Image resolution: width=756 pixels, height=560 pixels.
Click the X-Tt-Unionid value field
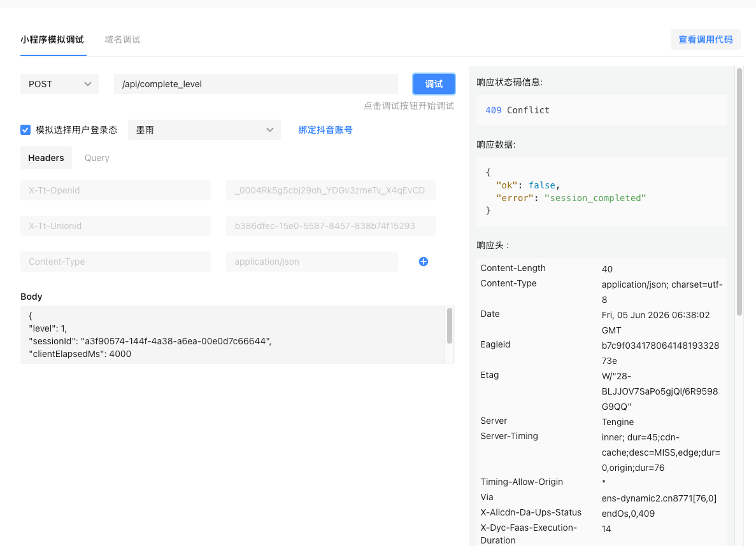tap(331, 226)
